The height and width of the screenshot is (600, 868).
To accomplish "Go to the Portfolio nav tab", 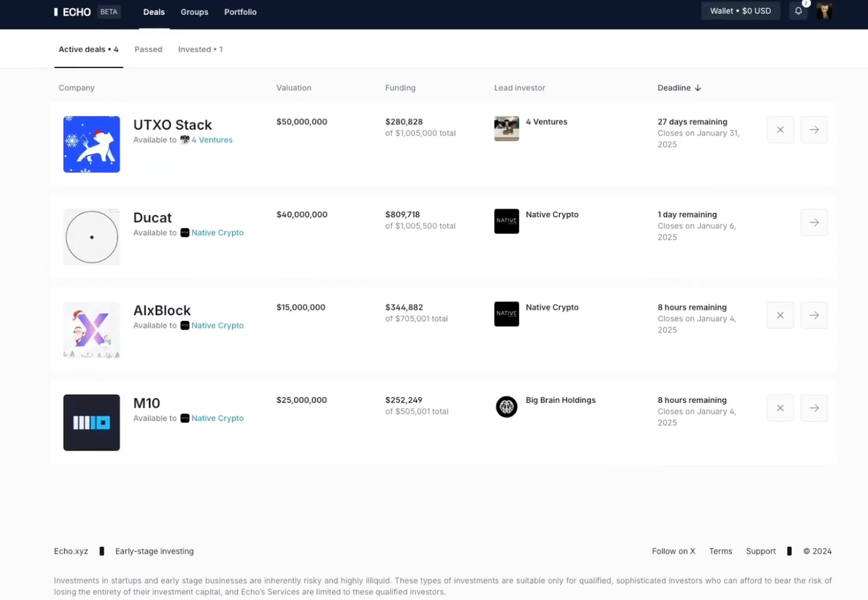I will click(x=240, y=12).
